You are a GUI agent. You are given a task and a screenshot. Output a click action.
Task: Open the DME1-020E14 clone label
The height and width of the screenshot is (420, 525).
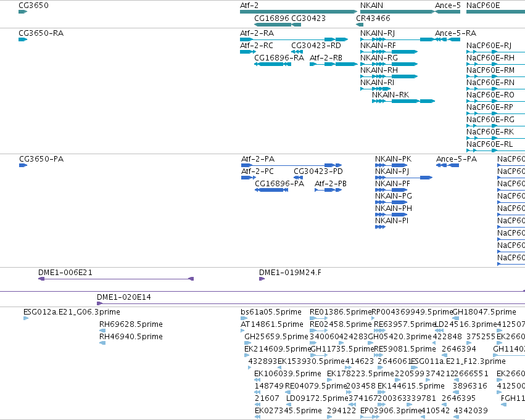[x=124, y=297]
